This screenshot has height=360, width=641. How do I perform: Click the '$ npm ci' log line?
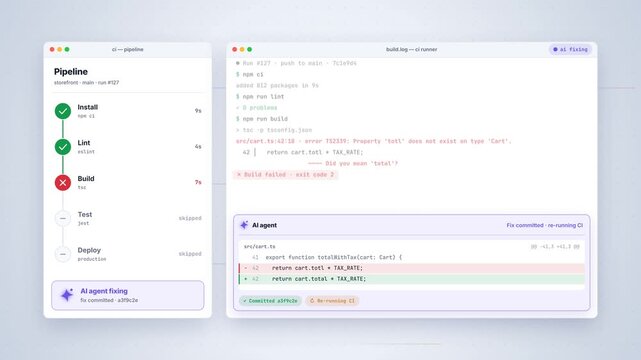(249, 74)
